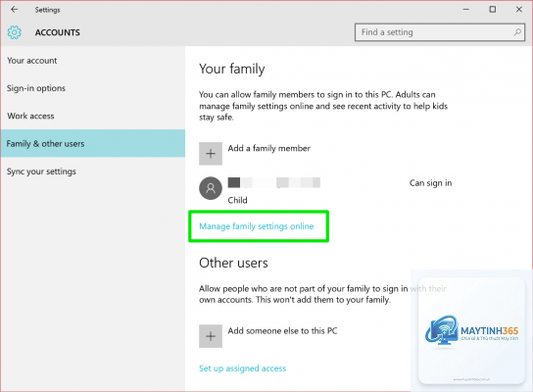Click the Accounts gear icon

click(x=15, y=32)
